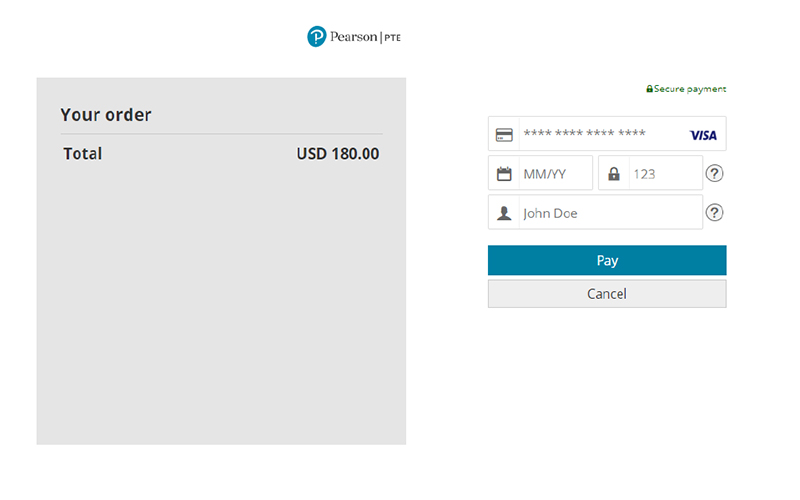Viewport: 800px width, 500px height.
Task: Open the help icon for cardholder name
Action: [x=714, y=212]
